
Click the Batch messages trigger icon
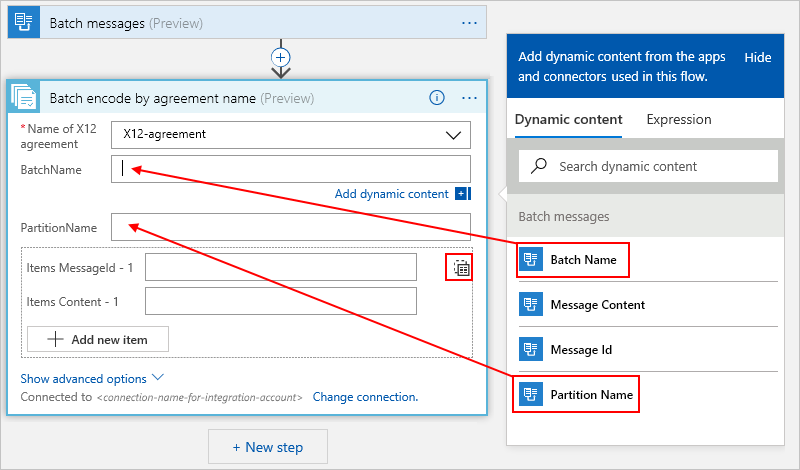pyautogui.click(x=23, y=23)
